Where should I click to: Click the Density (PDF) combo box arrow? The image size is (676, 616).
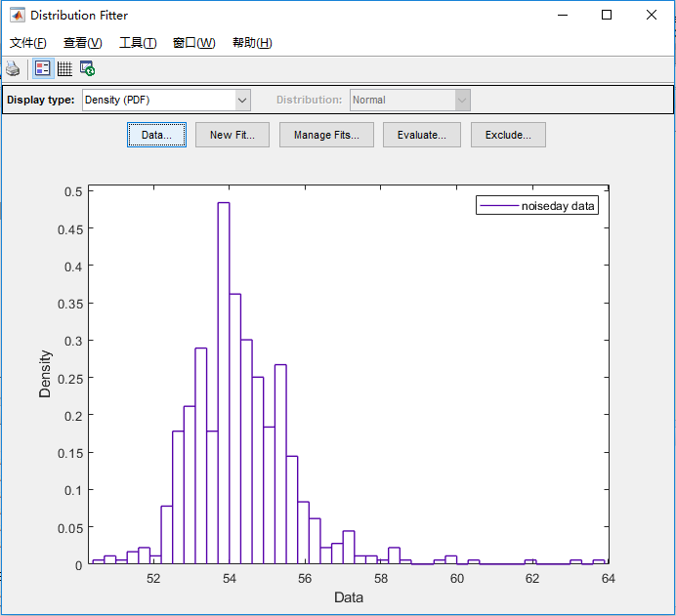coord(242,100)
